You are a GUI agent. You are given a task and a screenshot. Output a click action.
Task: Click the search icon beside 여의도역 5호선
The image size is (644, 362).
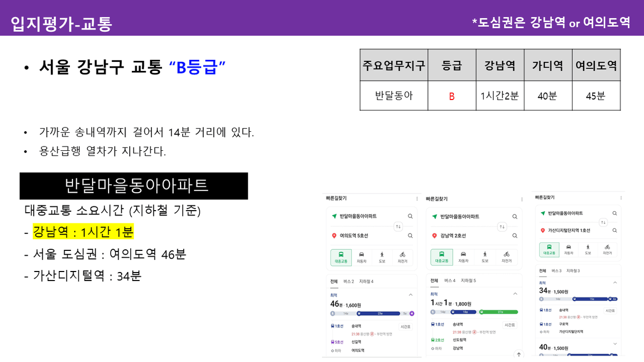tap(410, 236)
